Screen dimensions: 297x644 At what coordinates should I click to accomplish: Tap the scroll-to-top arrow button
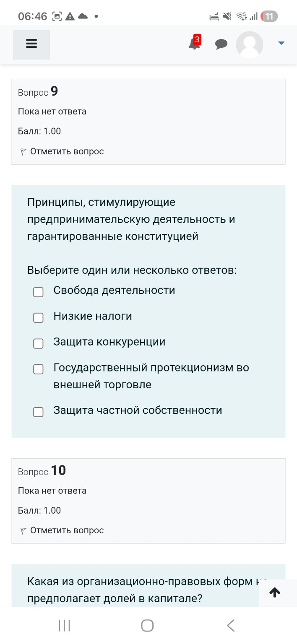click(x=275, y=593)
